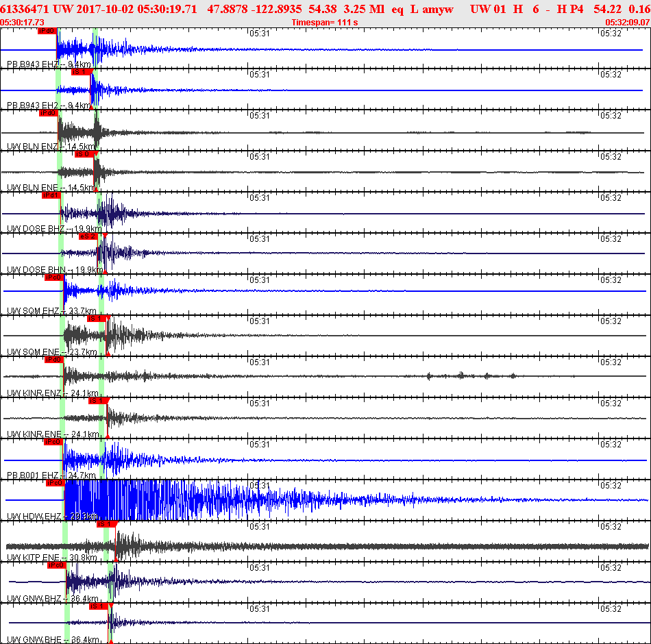Click the iS 1 pick flag on UW KITP ENE
This screenshot has height=644, width=651.
[106, 524]
